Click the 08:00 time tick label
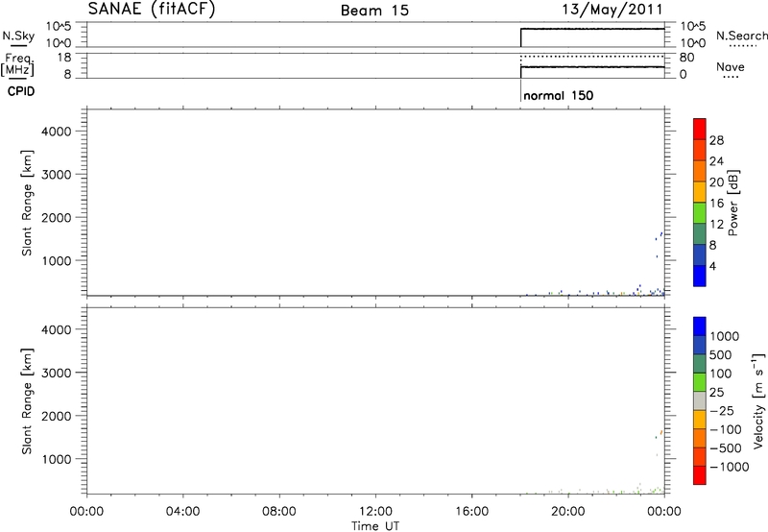 pos(279,512)
